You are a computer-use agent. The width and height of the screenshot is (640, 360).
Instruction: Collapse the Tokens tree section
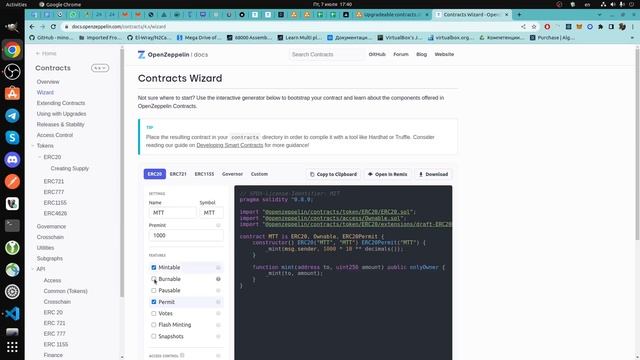pos(33,146)
